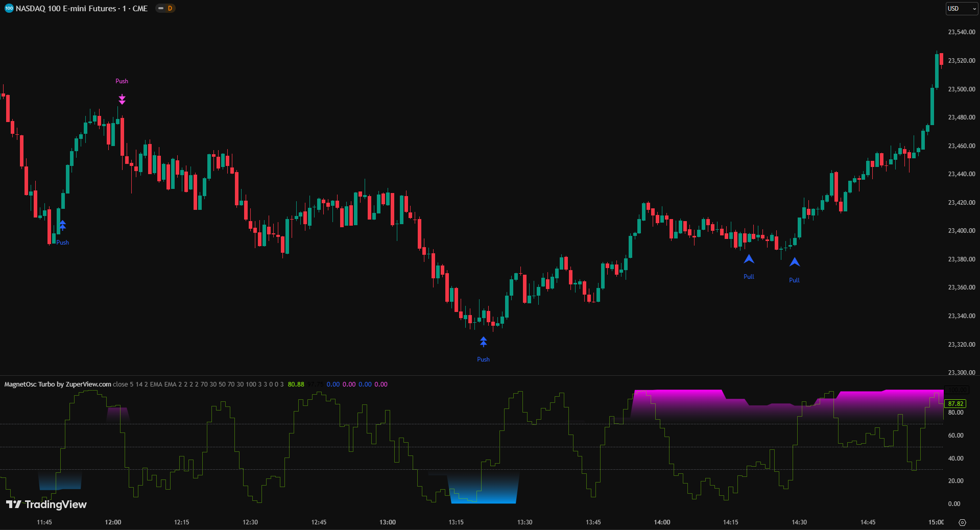
Task: Click the NASDAQ 100 E-mini Futures title
Action: [x=82, y=9]
